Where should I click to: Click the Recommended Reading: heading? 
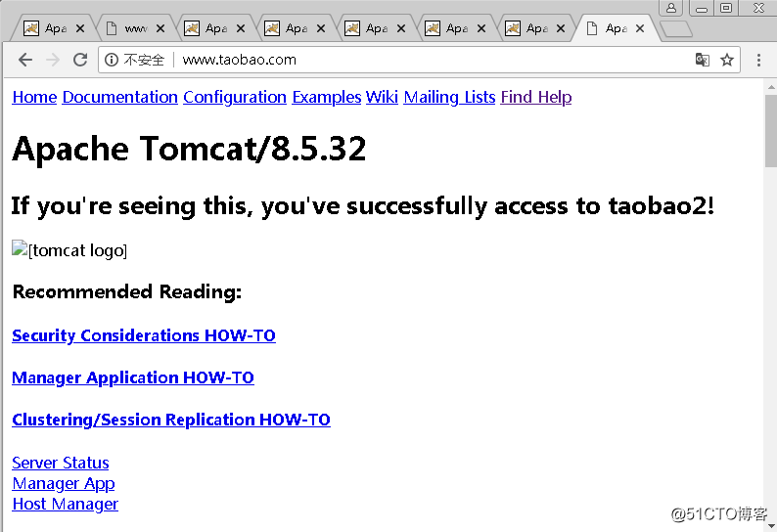[x=127, y=291]
